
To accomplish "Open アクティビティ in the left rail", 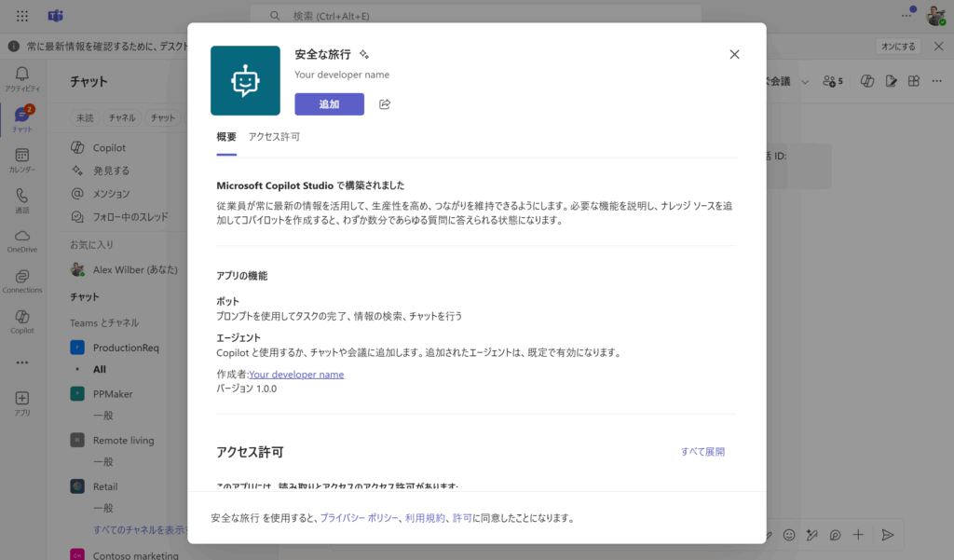I will (x=22, y=79).
